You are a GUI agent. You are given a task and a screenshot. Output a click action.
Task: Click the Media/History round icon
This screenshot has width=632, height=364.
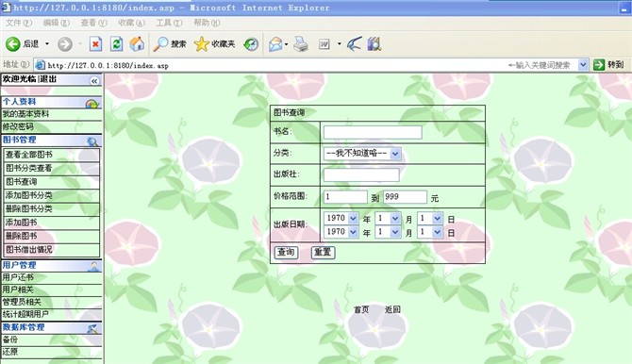click(x=251, y=44)
